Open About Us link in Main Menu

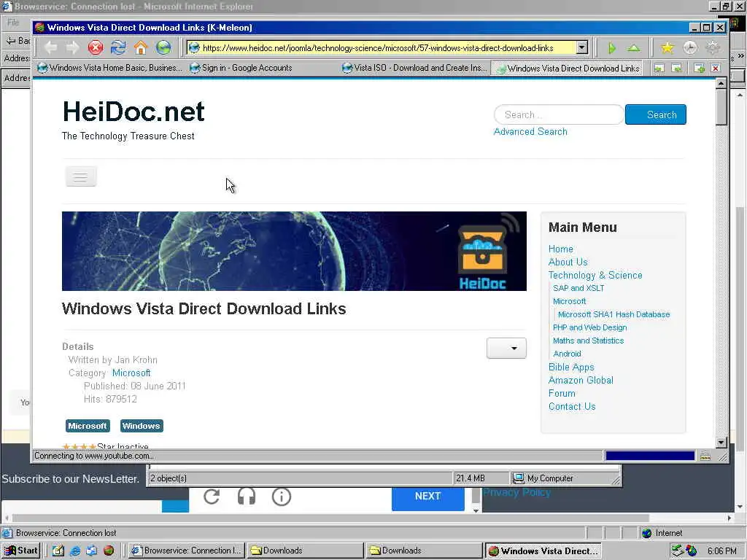click(568, 262)
